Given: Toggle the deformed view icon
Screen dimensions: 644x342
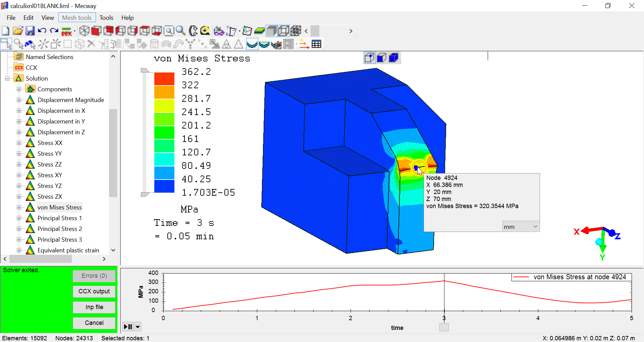Looking at the screenshot, I should 252,44.
